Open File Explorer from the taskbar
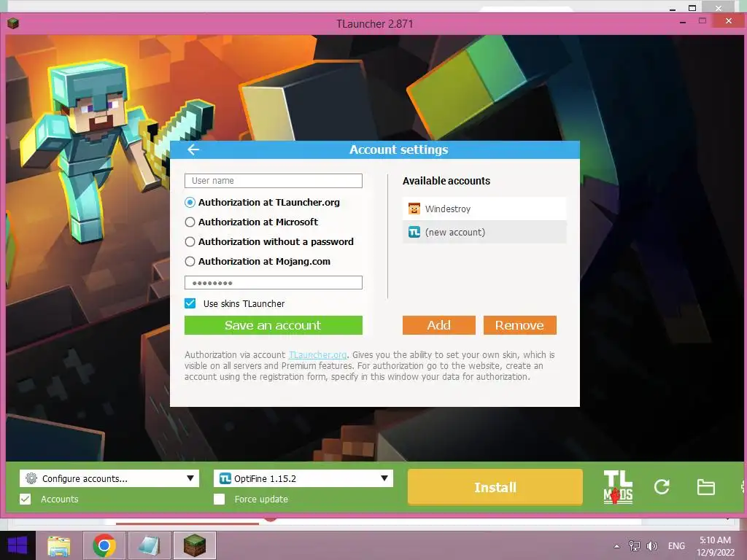The image size is (747, 560). click(59, 545)
